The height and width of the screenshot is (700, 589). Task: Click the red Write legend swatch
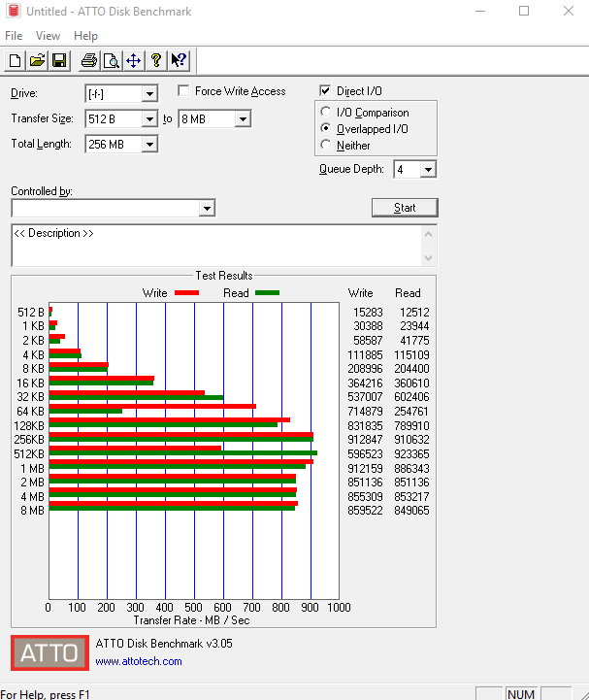(x=186, y=293)
